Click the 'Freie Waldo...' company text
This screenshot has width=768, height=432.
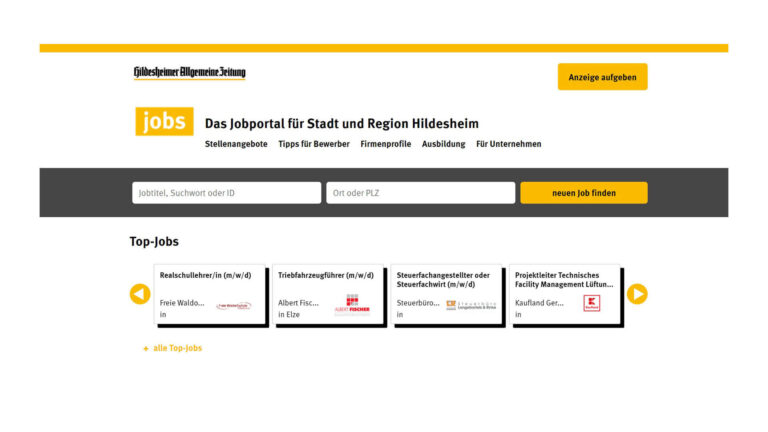[182, 303]
